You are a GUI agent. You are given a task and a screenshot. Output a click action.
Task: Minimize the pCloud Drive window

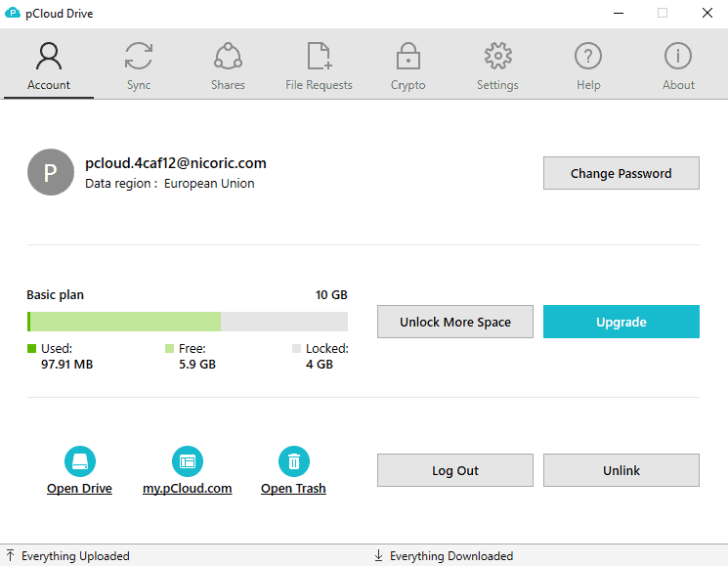[x=619, y=13]
